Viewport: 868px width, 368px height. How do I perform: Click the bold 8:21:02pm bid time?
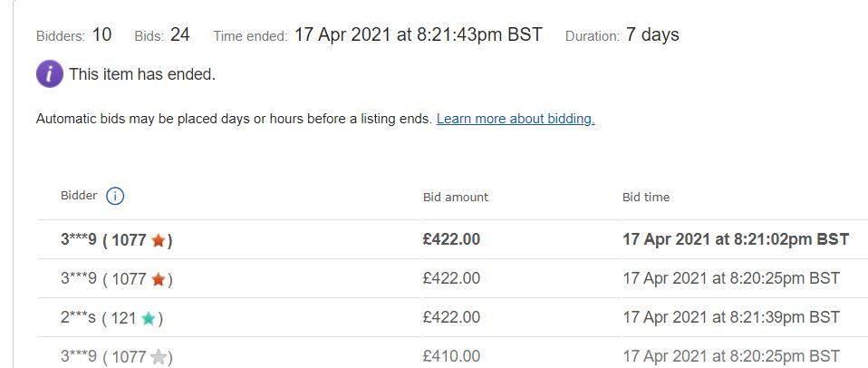pyautogui.click(x=735, y=240)
